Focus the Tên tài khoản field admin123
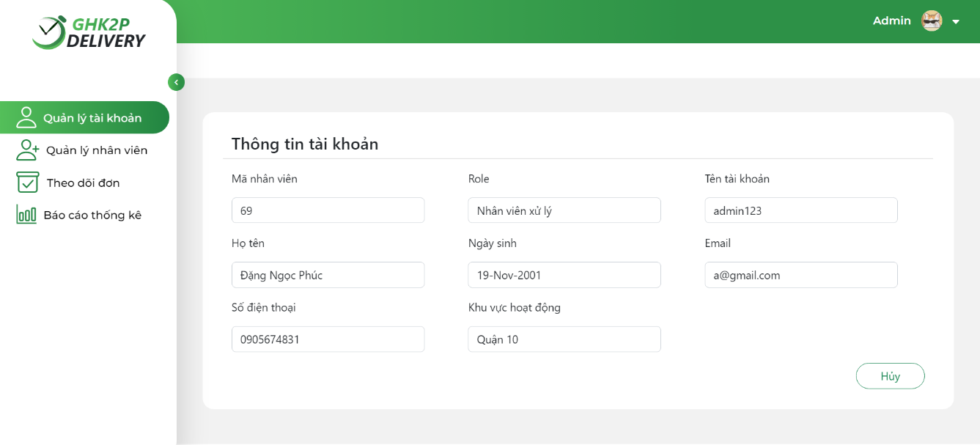 coord(801,210)
